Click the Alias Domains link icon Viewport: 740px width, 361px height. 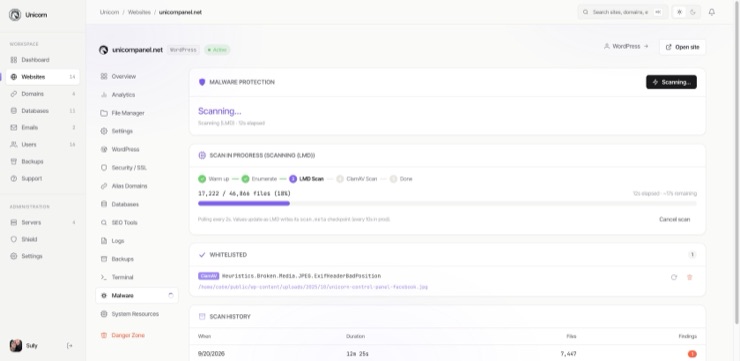(x=104, y=186)
